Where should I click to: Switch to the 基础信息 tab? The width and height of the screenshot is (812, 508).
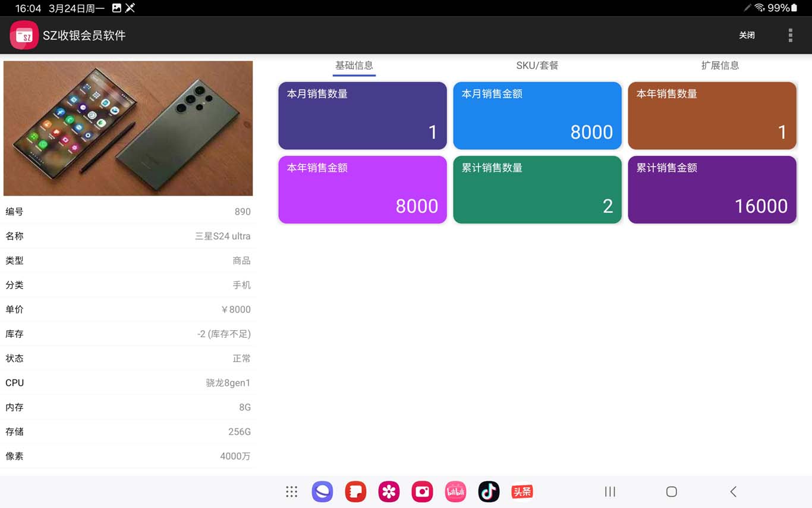(354, 65)
